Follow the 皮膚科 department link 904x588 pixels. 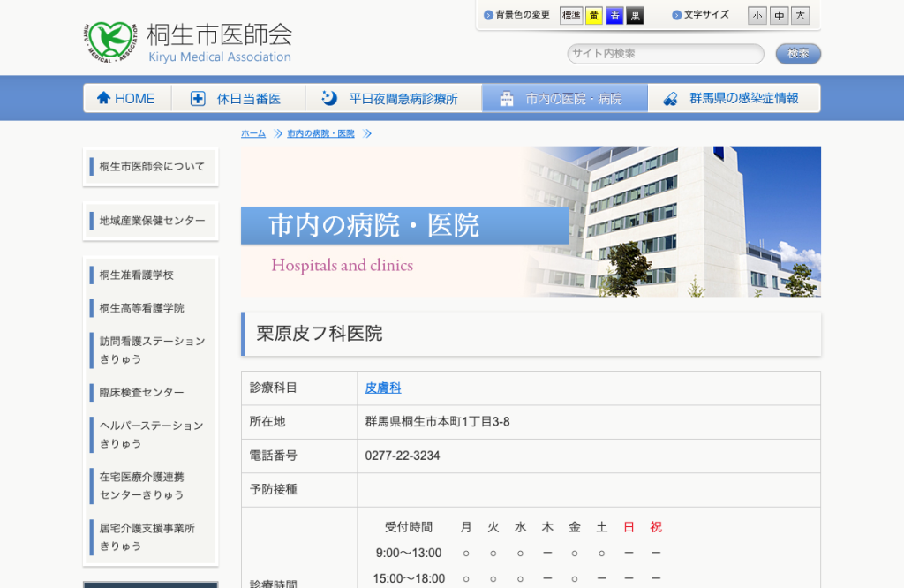pyautogui.click(x=383, y=388)
